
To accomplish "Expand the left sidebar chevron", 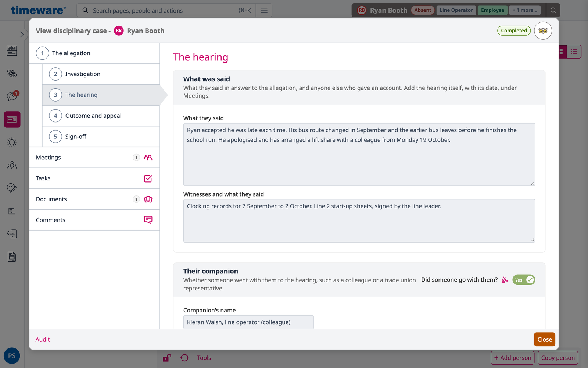I will [x=22, y=34].
